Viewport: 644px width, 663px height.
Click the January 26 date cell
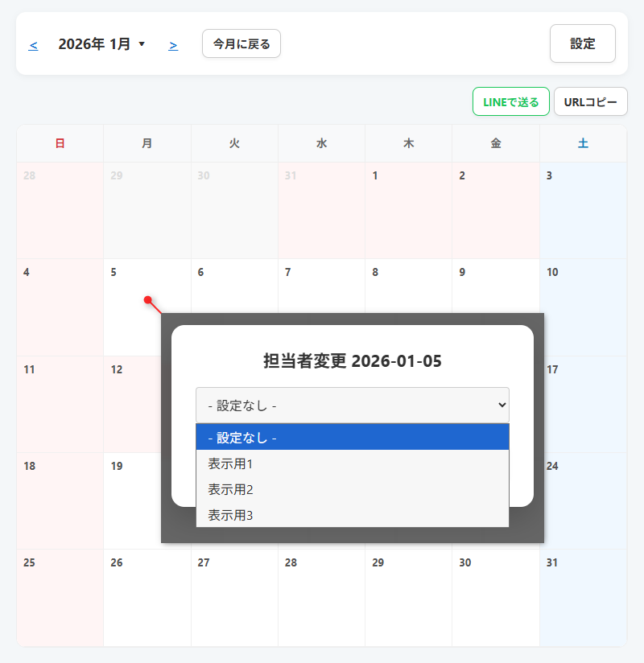click(147, 597)
